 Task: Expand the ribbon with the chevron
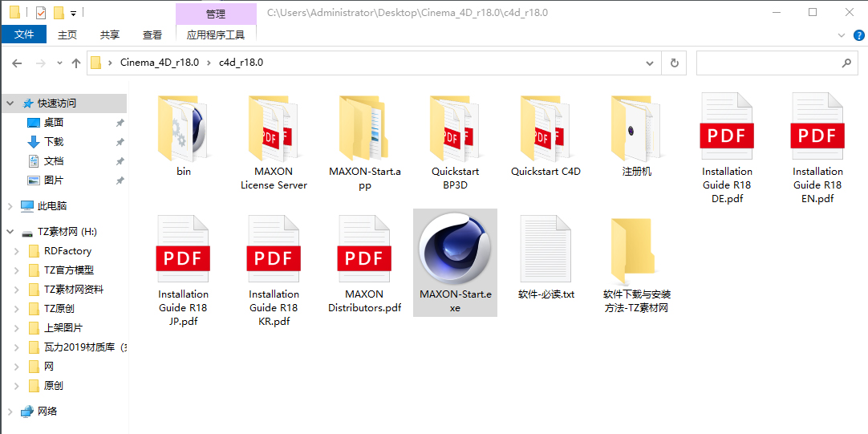tap(842, 34)
